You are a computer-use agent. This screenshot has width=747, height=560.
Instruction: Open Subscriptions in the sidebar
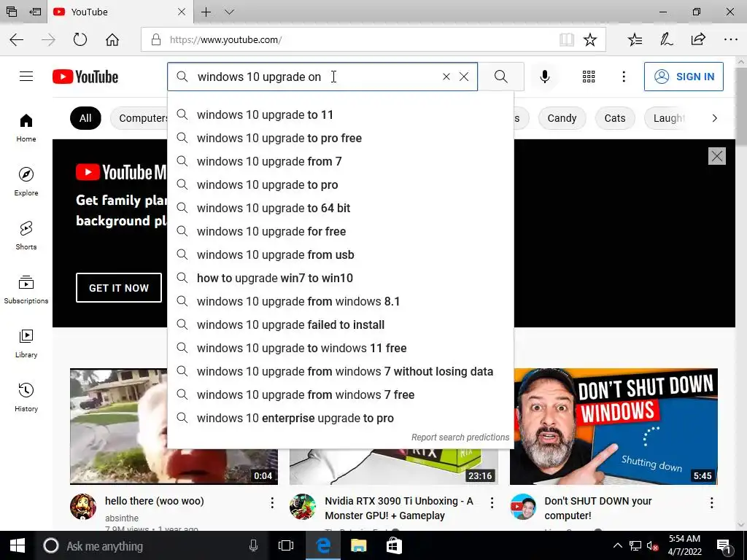click(26, 289)
